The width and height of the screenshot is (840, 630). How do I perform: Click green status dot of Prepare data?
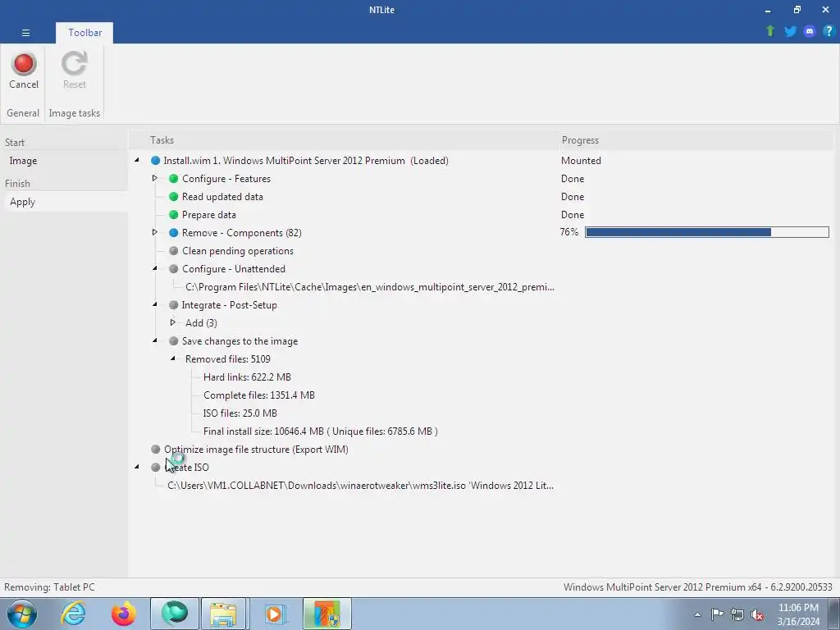(x=174, y=215)
